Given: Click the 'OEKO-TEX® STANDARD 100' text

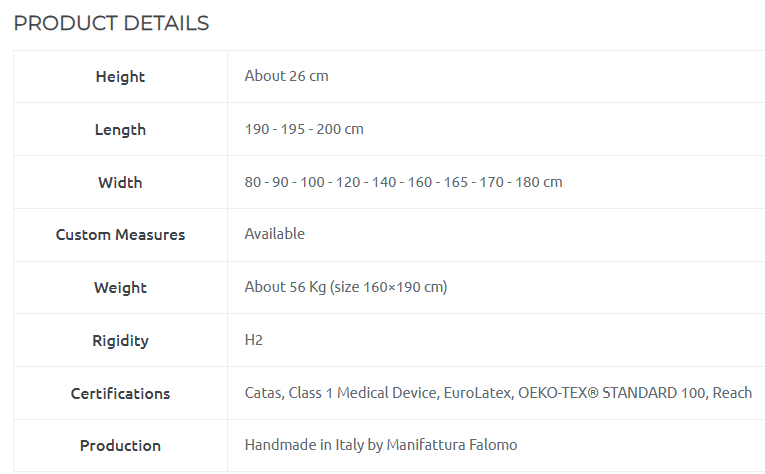Looking at the screenshot, I should (x=610, y=393).
